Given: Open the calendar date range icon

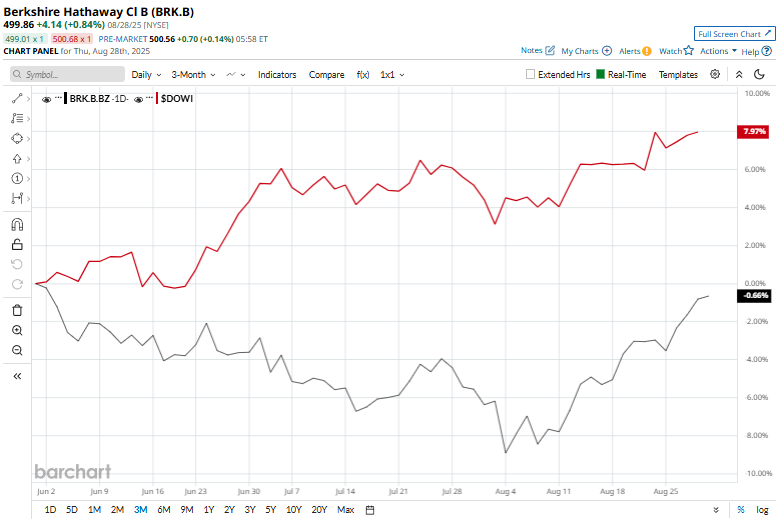Looking at the screenshot, I should [370, 510].
